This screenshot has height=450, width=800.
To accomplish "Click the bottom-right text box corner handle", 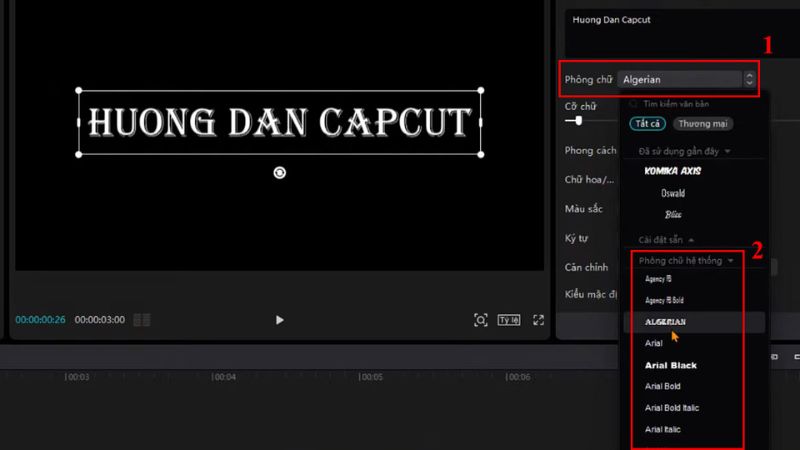I will (481, 155).
